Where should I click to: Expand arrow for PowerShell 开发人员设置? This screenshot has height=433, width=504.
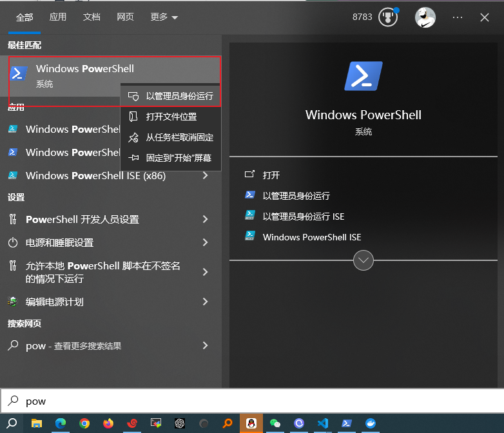(206, 219)
